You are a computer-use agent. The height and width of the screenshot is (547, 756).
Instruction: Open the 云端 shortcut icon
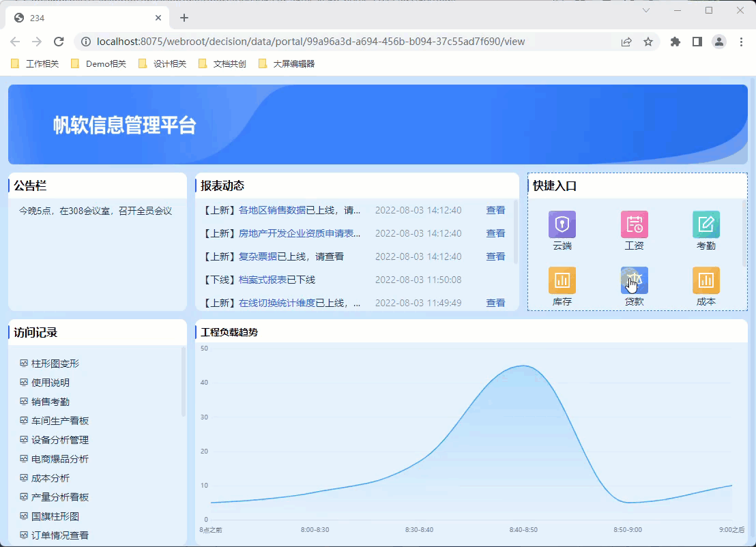[562, 224]
